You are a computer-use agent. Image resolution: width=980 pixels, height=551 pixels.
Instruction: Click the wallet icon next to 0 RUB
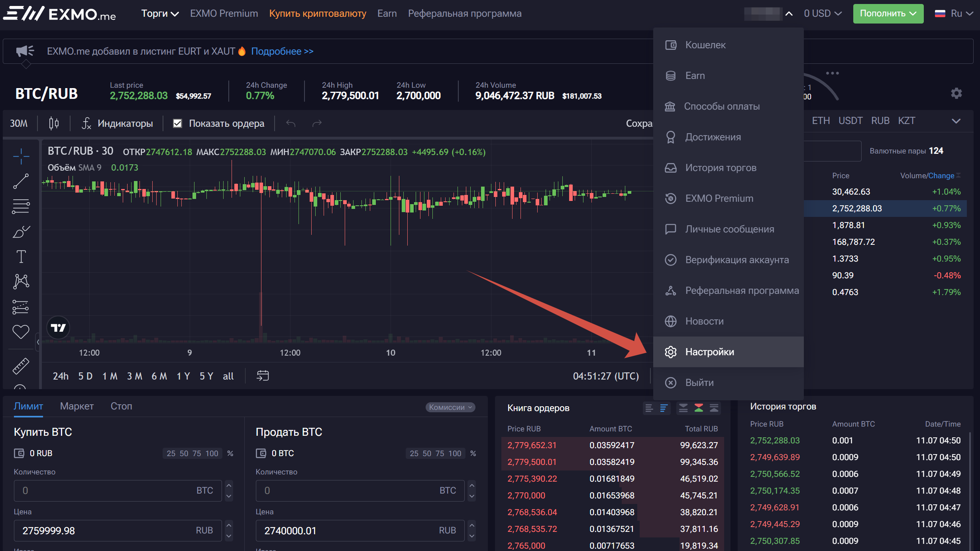(19, 453)
